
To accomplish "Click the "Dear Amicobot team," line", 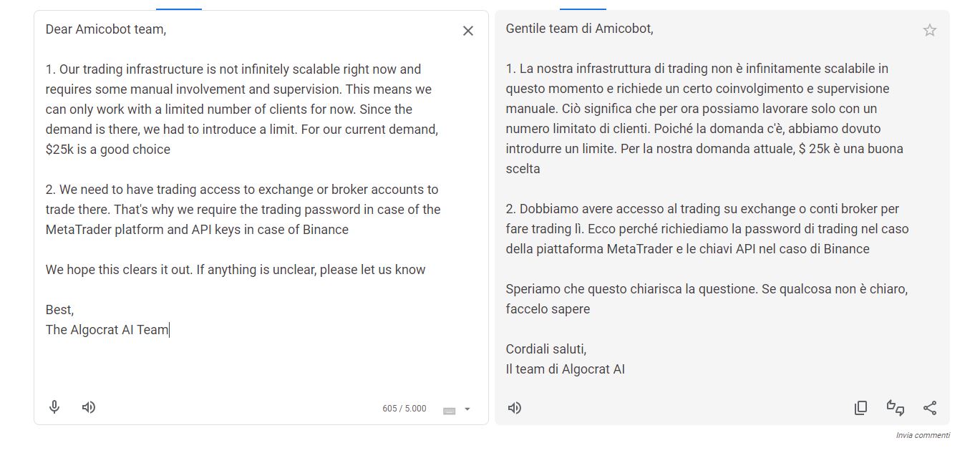I will click(106, 29).
